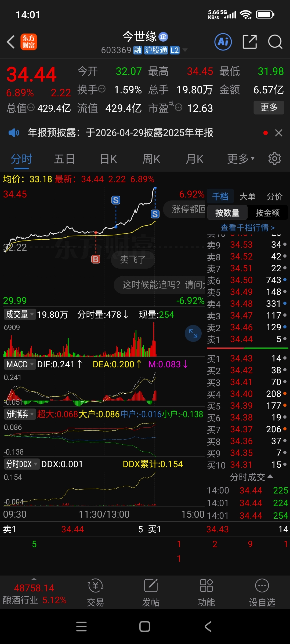Open the Ai assistant icon
The height and width of the screenshot is (644, 290).
223,42
